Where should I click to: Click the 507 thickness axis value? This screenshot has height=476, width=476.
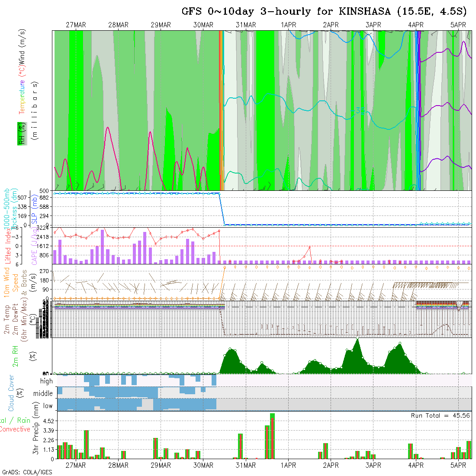22,198
